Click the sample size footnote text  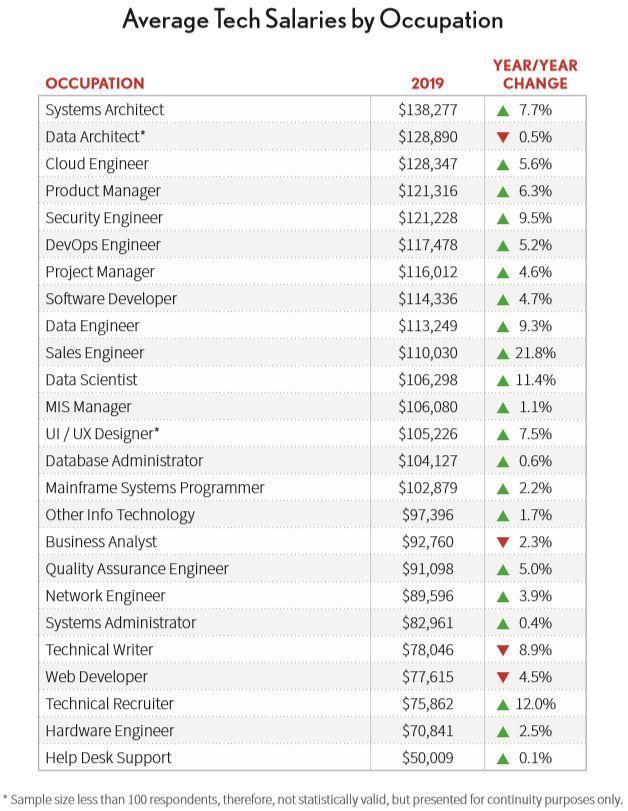pyautogui.click(x=313, y=799)
